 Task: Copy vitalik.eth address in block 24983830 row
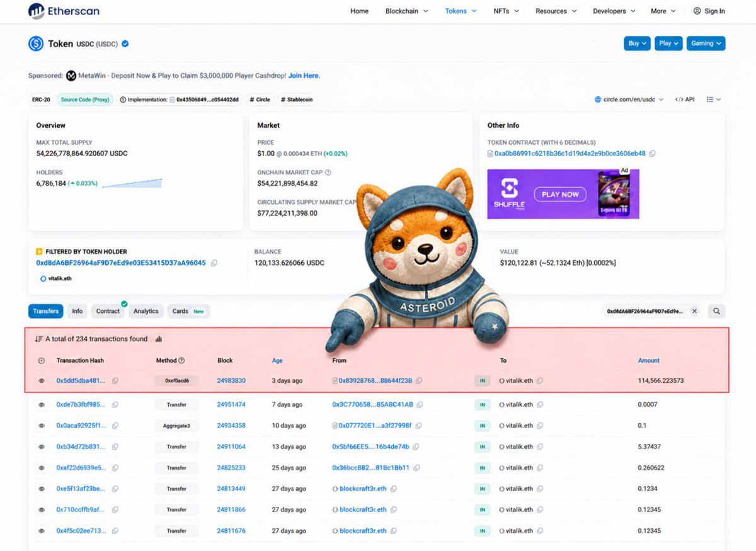(x=540, y=381)
